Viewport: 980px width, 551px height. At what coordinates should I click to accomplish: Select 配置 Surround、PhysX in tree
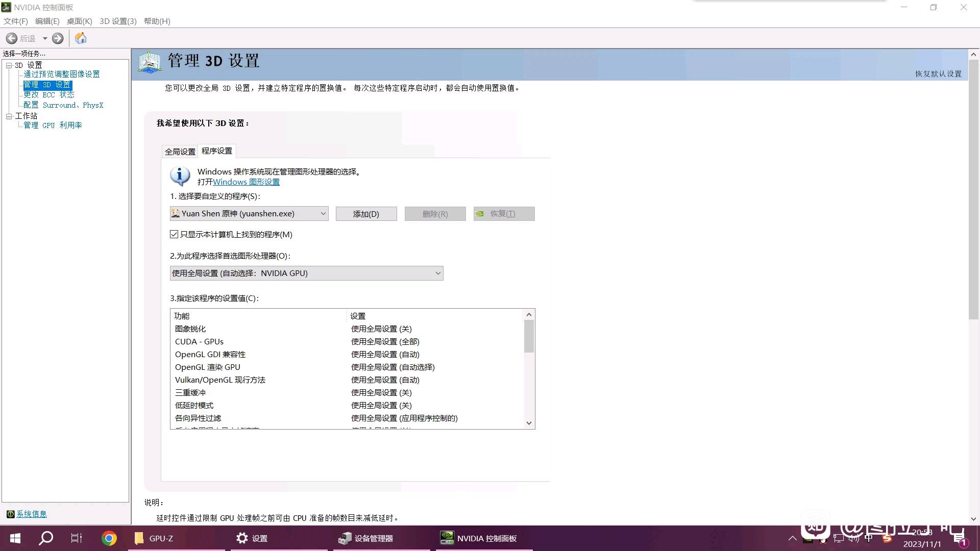tap(63, 105)
